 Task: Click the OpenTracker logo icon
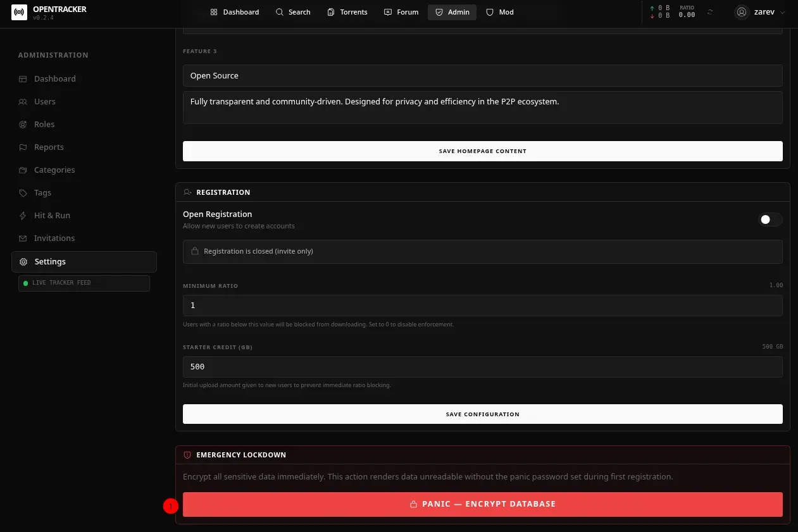click(x=20, y=13)
